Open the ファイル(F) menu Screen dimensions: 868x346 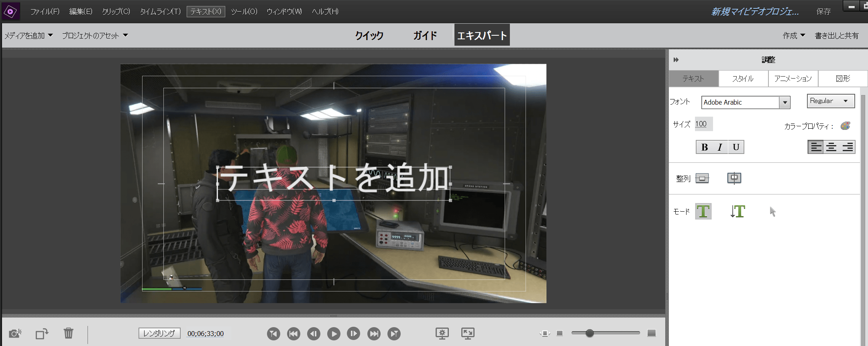(x=45, y=12)
